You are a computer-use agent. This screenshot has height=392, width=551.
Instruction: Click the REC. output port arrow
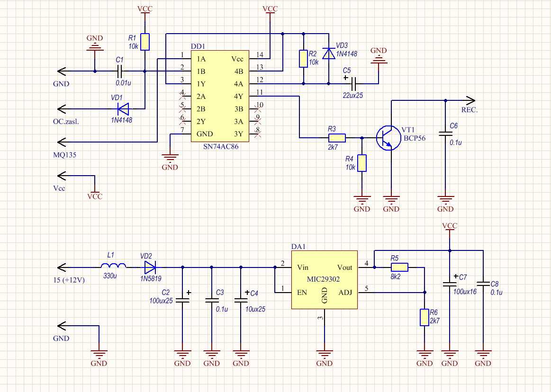(470, 100)
